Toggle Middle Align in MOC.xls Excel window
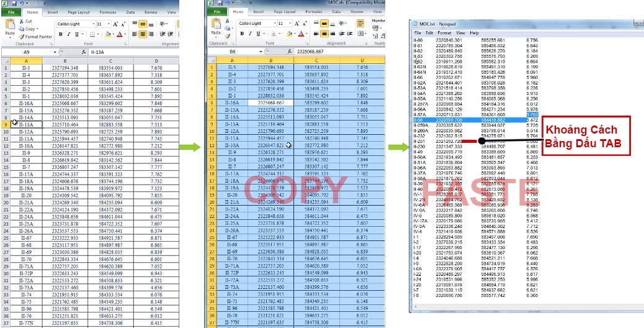Screen dimensions: 644x328 click(324, 23)
